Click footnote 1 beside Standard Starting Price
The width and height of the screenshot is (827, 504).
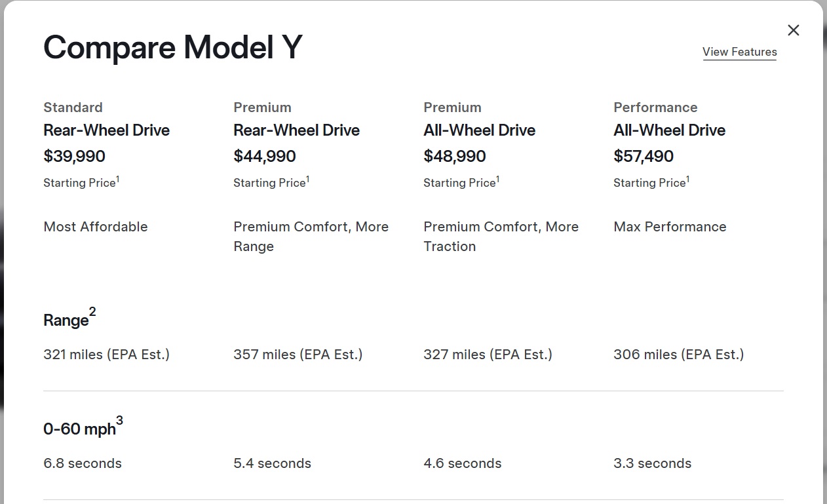point(117,179)
